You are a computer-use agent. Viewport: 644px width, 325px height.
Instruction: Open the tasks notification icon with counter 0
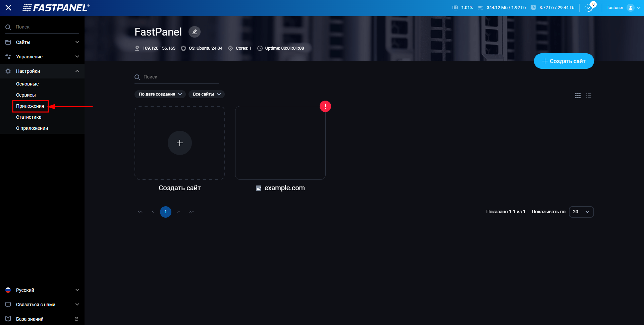589,8
